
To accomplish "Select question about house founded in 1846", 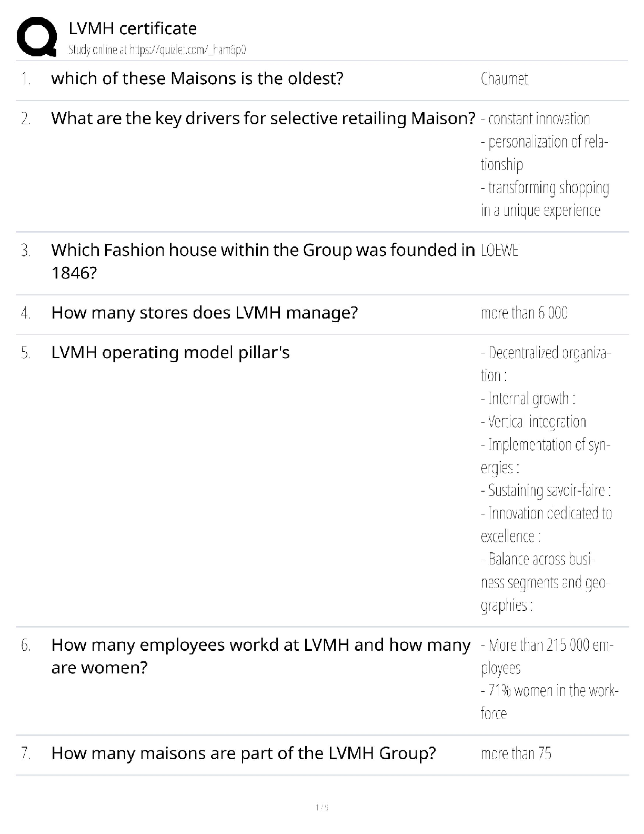I will [x=263, y=251].
